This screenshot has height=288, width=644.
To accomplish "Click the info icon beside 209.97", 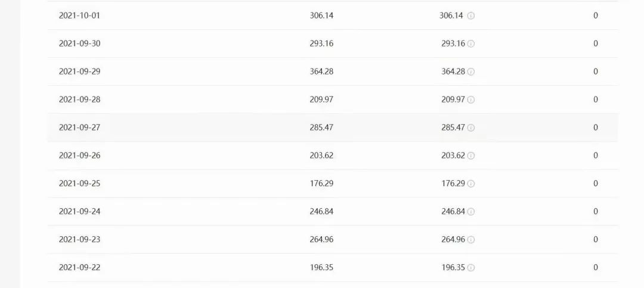I will [x=471, y=100].
